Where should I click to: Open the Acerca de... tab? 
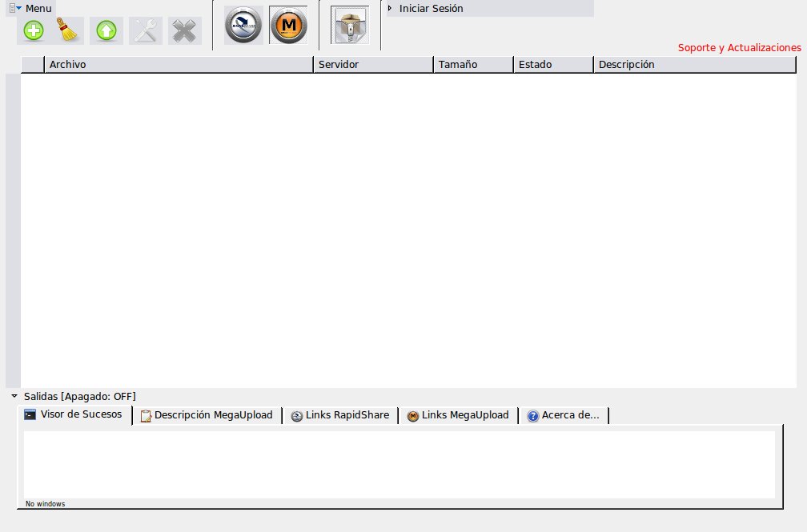[x=564, y=415]
